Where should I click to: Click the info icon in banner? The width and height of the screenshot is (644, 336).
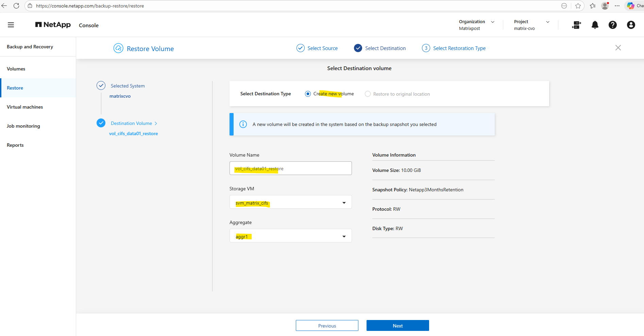(243, 124)
